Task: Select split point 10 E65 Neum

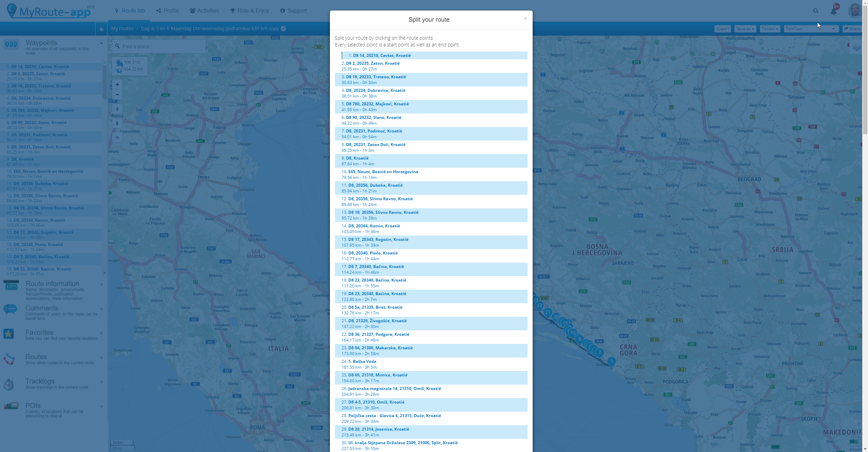Action: pos(383,172)
